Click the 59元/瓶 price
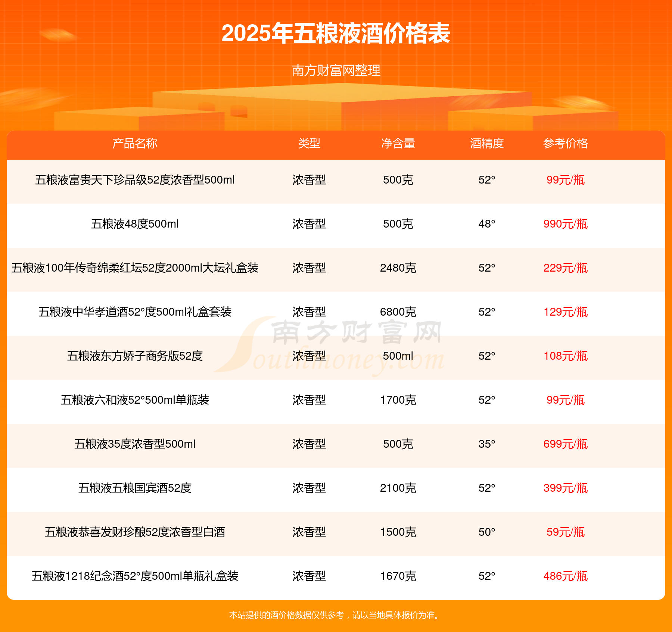The image size is (672, 632). [x=566, y=532]
